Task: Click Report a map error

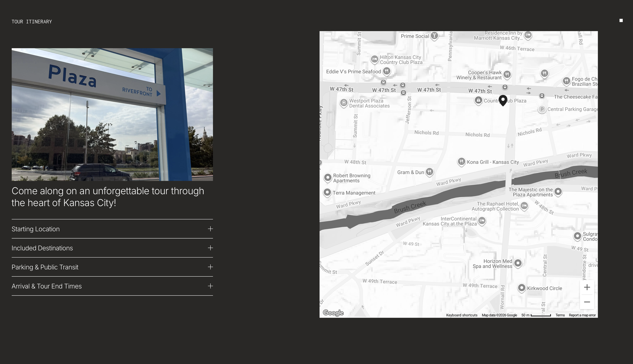Action: pyautogui.click(x=583, y=315)
